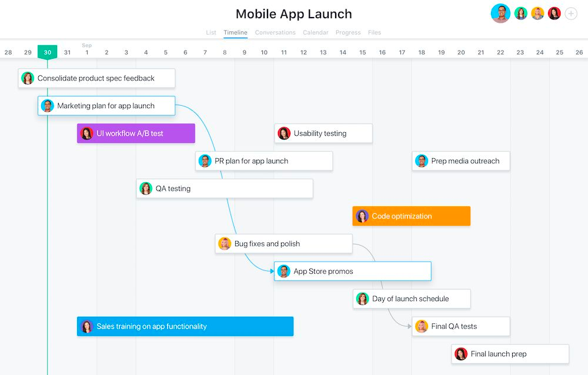Click the Mobile App Launch project title
Screen dimensions: 588x375
(293, 14)
